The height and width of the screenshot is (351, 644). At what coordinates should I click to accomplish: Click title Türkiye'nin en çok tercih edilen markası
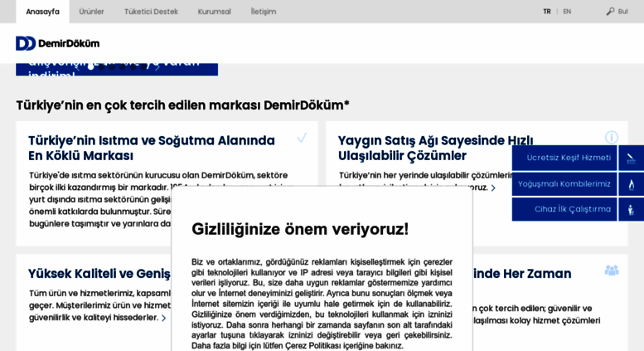click(x=183, y=105)
